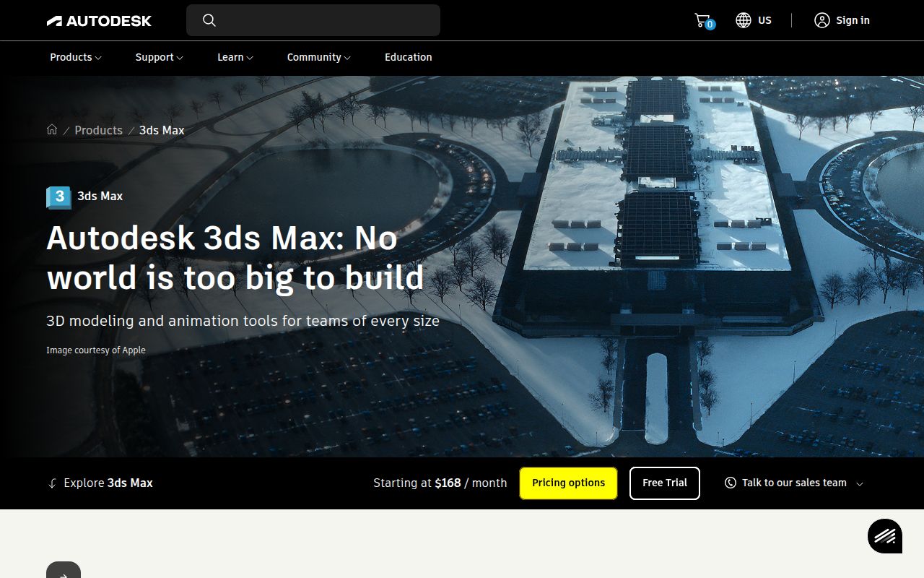
Task: Click the '3ds Max' product label text
Action: pos(100,196)
